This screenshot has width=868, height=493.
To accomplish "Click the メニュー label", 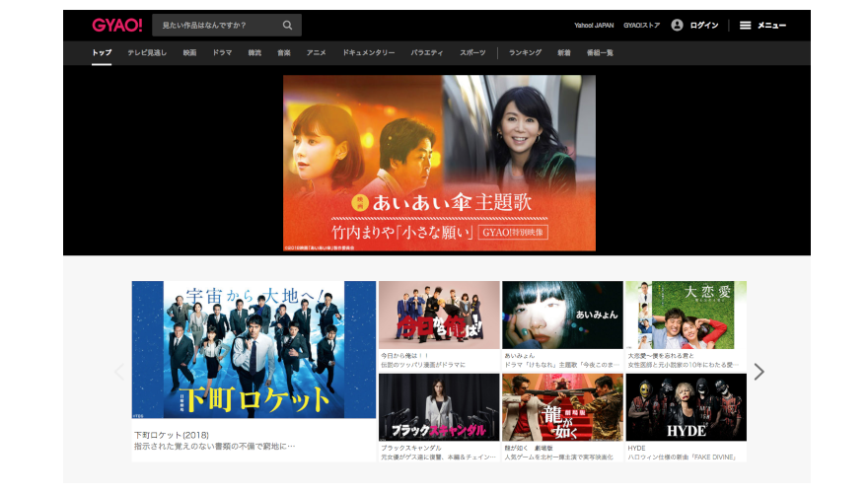I will (771, 26).
